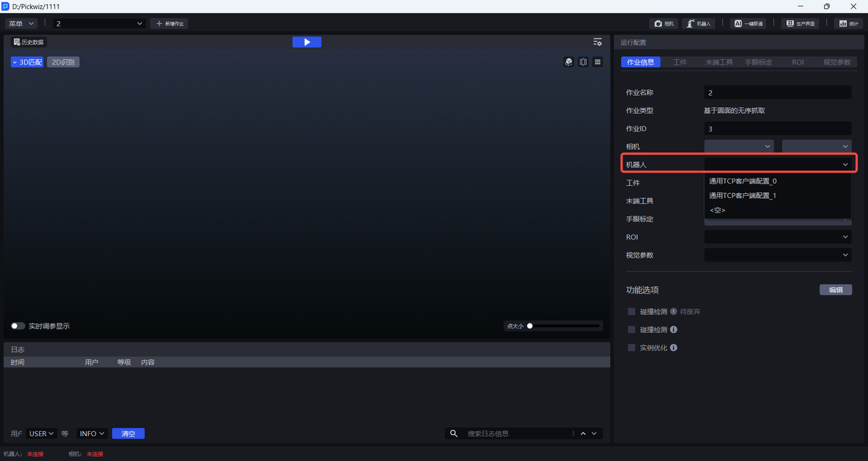Viewport: 868px width, 461px height.
Task: Click the blue play run button
Action: click(307, 42)
